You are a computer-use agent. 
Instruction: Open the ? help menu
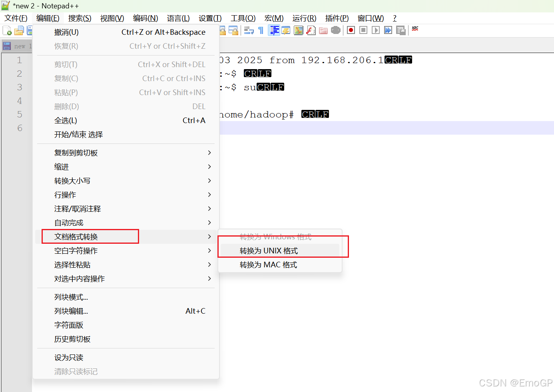(x=395, y=18)
